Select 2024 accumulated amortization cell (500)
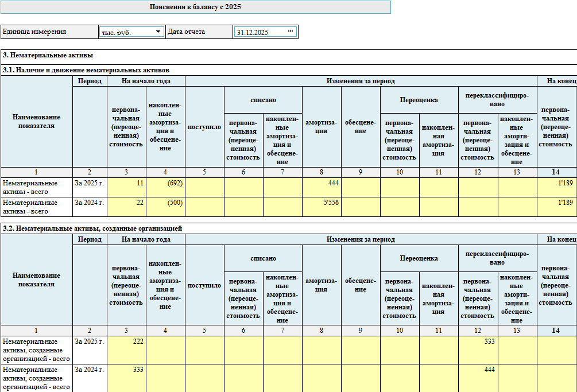Screen dimensions: 577x392 coord(165,207)
